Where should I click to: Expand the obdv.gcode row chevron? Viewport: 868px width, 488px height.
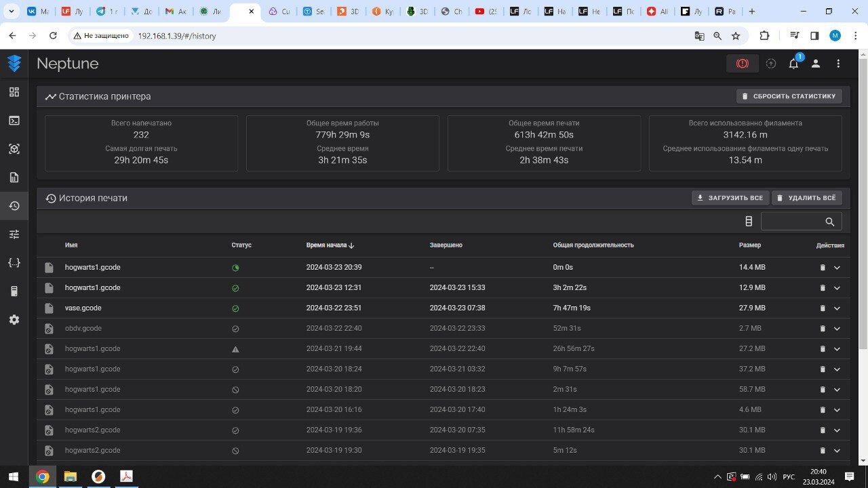[x=837, y=329]
